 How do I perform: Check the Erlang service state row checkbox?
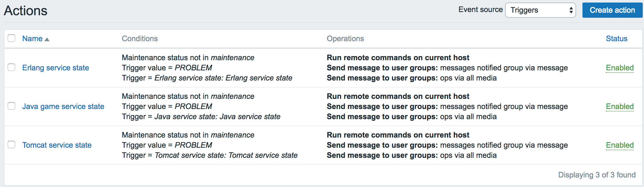coord(11,68)
